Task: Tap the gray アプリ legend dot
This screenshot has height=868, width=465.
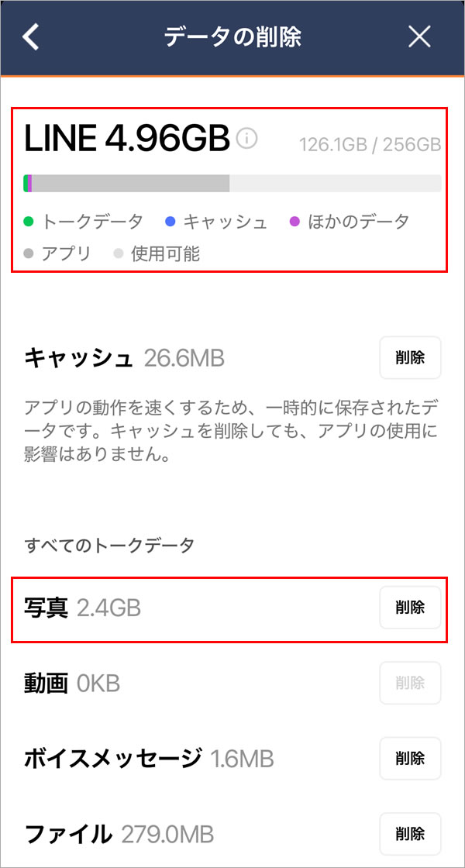Action: pos(29,253)
